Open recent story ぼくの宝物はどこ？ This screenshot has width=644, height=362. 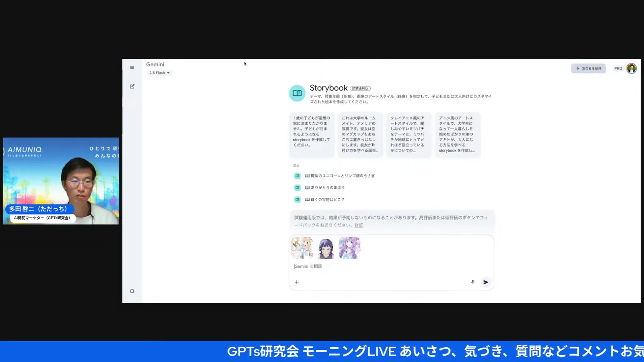tap(324, 199)
